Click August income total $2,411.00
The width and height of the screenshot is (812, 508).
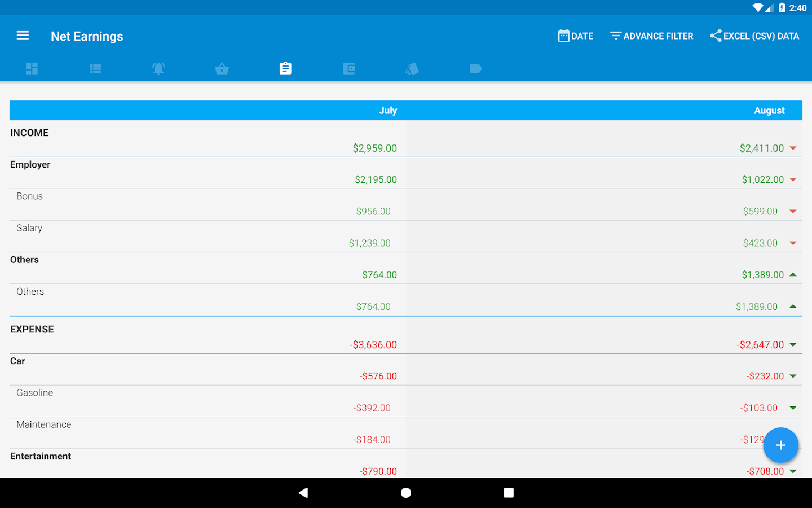pyautogui.click(x=762, y=148)
